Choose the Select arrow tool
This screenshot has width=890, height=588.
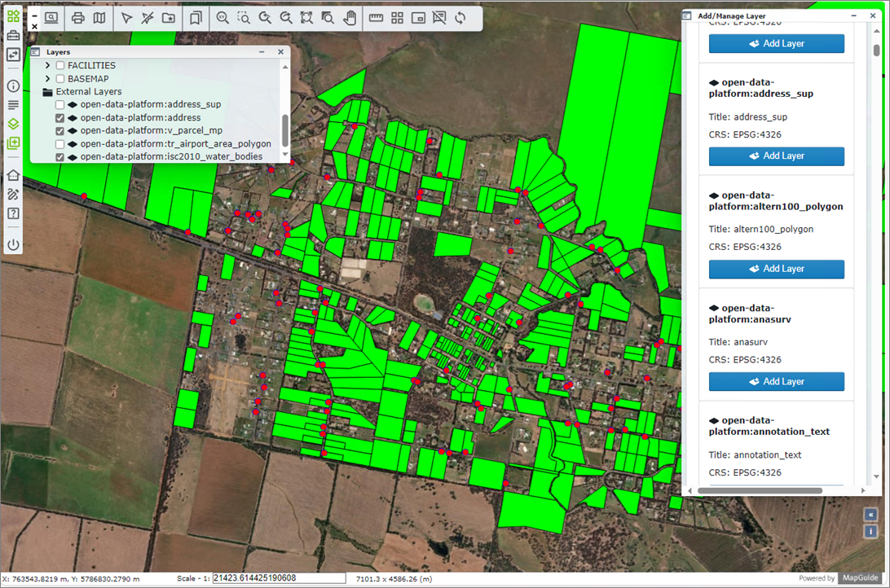[x=126, y=18]
